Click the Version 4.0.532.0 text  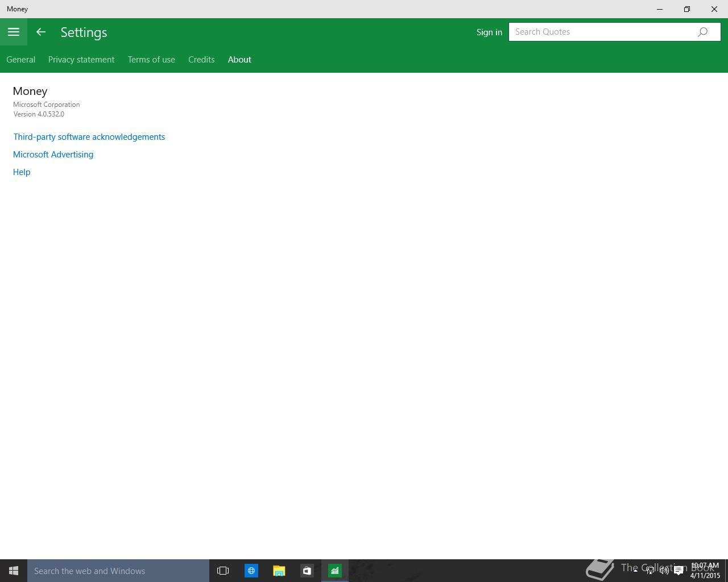39,114
